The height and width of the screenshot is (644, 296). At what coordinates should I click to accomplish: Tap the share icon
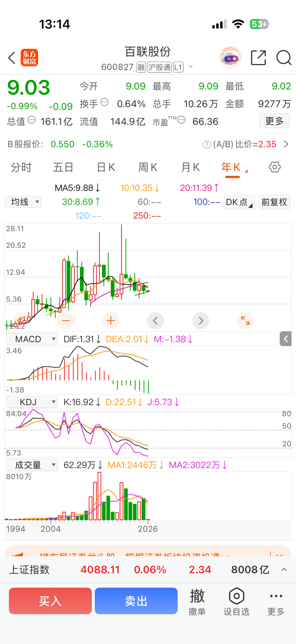click(259, 58)
